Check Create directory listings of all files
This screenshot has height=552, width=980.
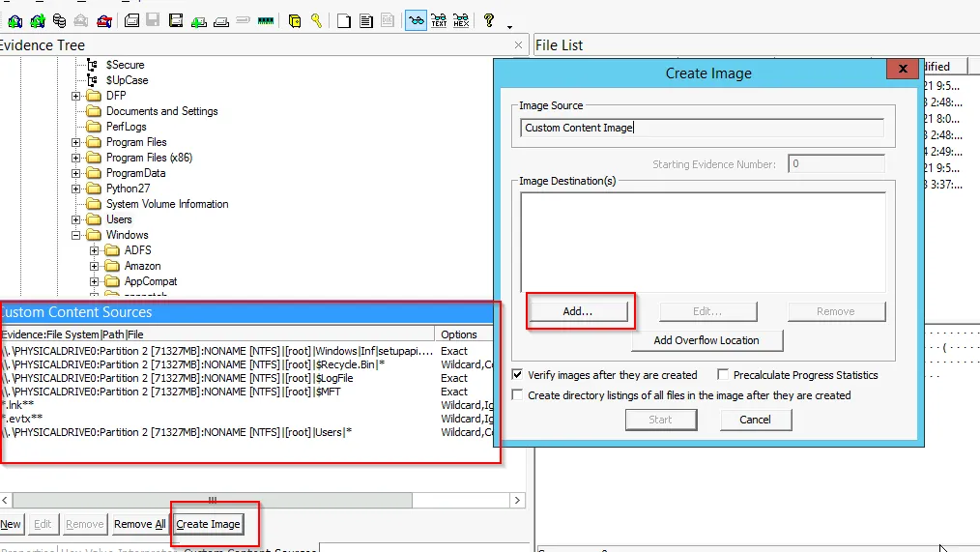[519, 395]
